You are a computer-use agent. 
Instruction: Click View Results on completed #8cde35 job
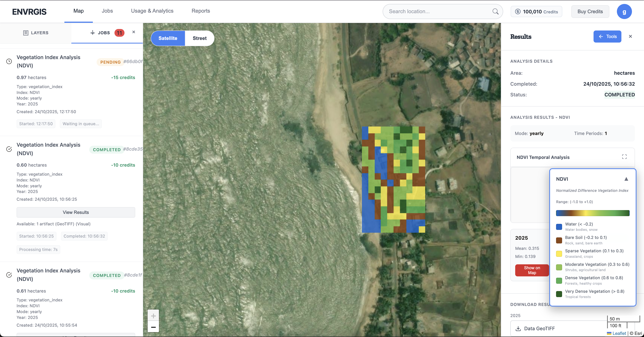76,212
